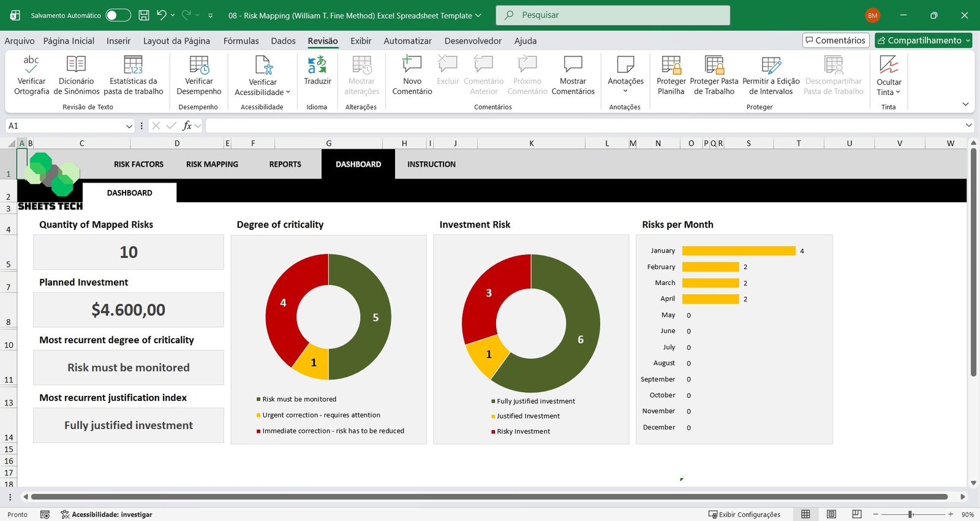Open Estatísticas da pasta de trabalho
This screenshot has width=980, height=521.
133,64
